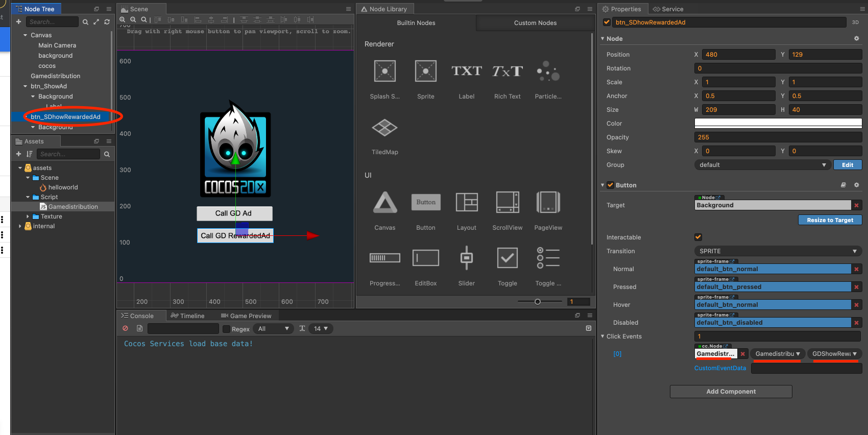
Task: Open the Group default dropdown
Action: click(762, 165)
